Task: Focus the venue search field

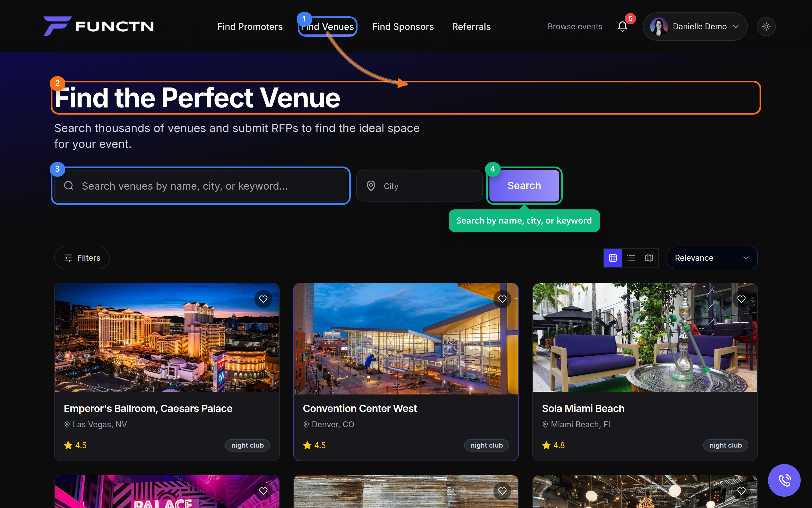Action: [201, 186]
